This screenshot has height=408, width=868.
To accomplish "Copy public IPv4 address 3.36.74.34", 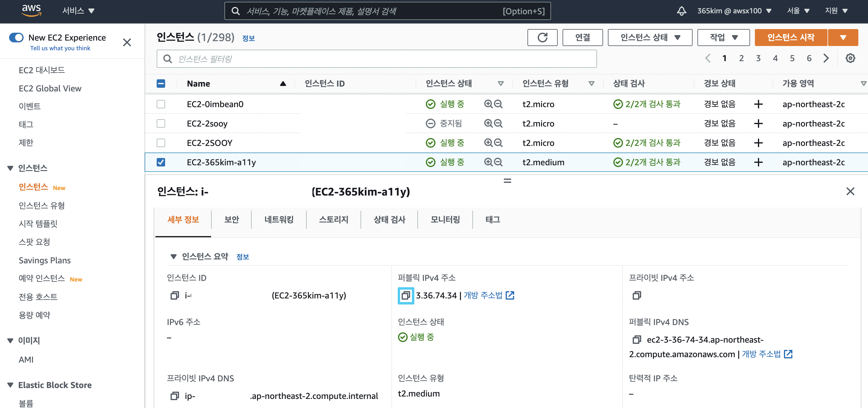I will pyautogui.click(x=406, y=295).
